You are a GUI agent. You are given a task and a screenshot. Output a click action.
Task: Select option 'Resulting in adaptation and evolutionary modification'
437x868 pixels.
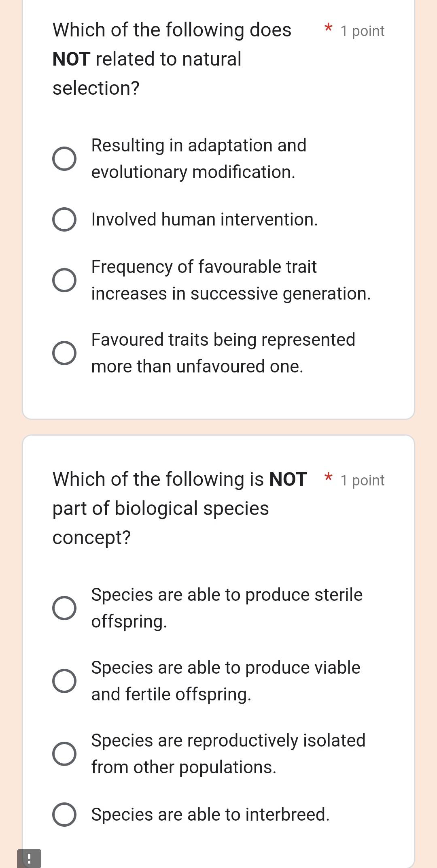(65, 159)
